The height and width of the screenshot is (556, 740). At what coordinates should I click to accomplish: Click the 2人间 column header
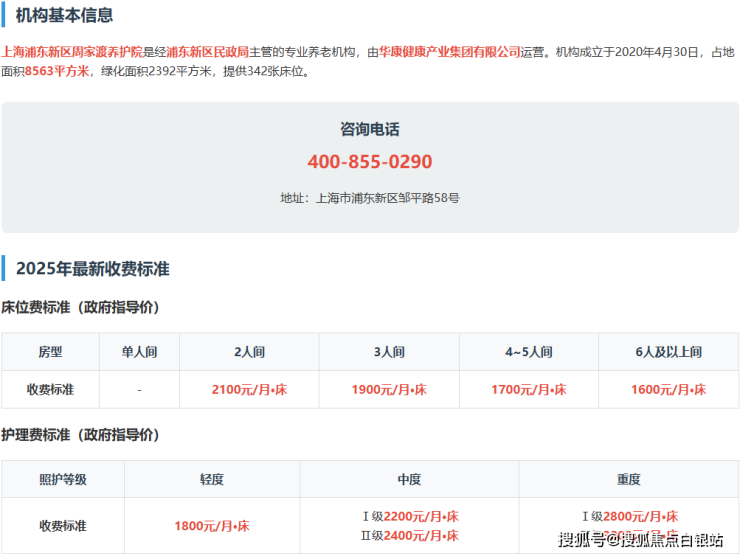click(249, 352)
